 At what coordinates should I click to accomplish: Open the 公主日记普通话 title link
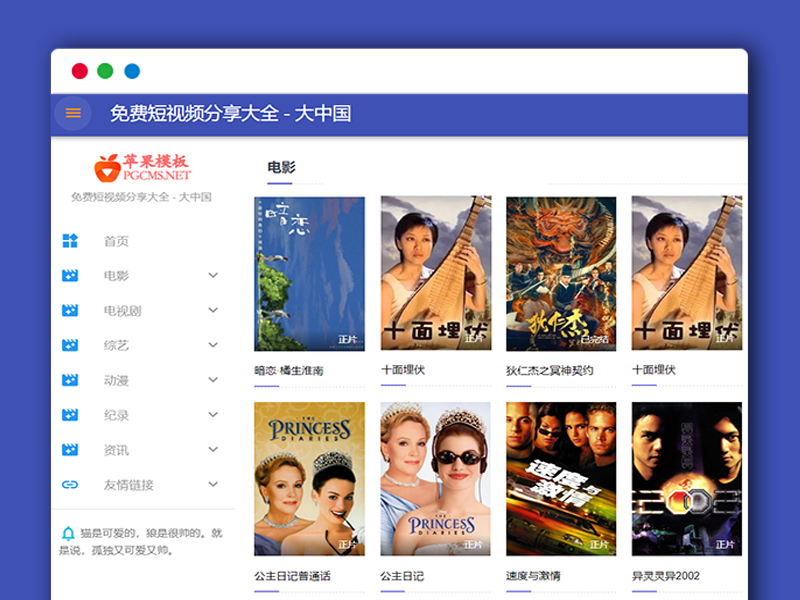tap(292, 576)
